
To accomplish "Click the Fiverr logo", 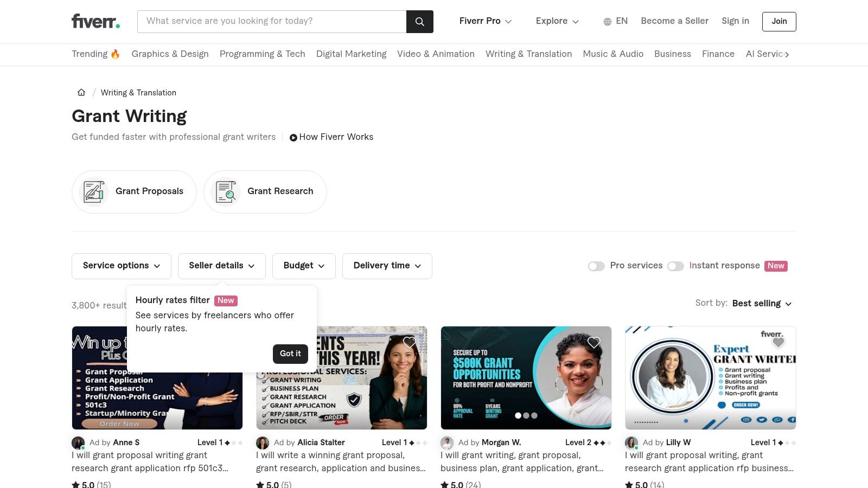I will pyautogui.click(x=95, y=21).
